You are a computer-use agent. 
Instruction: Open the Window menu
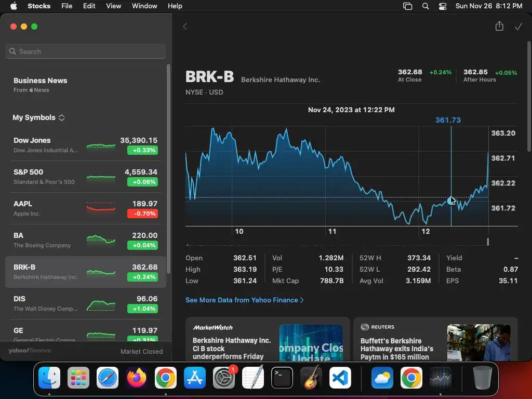click(x=144, y=6)
